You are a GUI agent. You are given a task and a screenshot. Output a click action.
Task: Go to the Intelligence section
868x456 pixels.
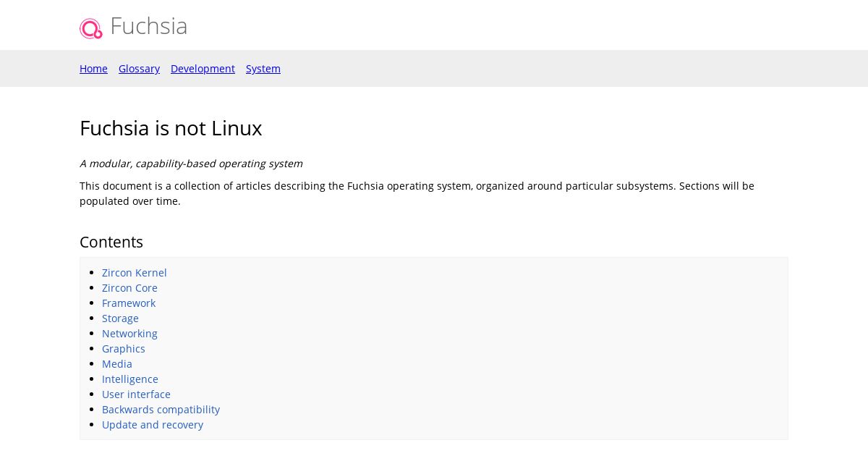(130, 379)
